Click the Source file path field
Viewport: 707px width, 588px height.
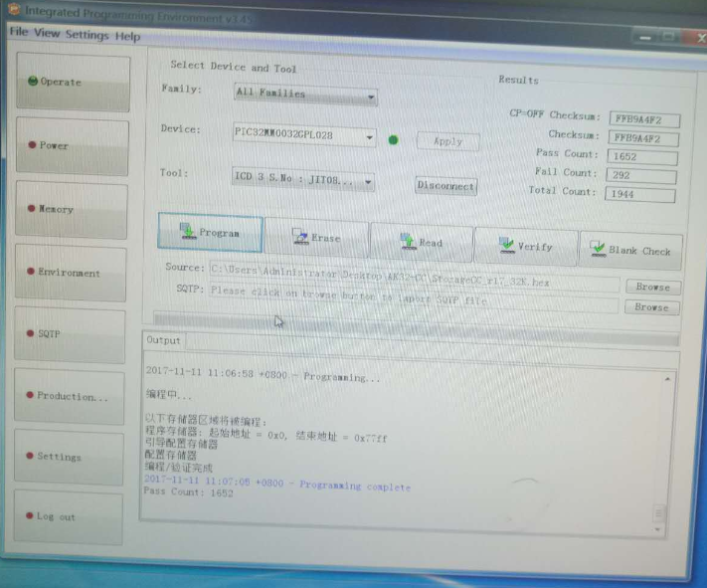pos(415,277)
